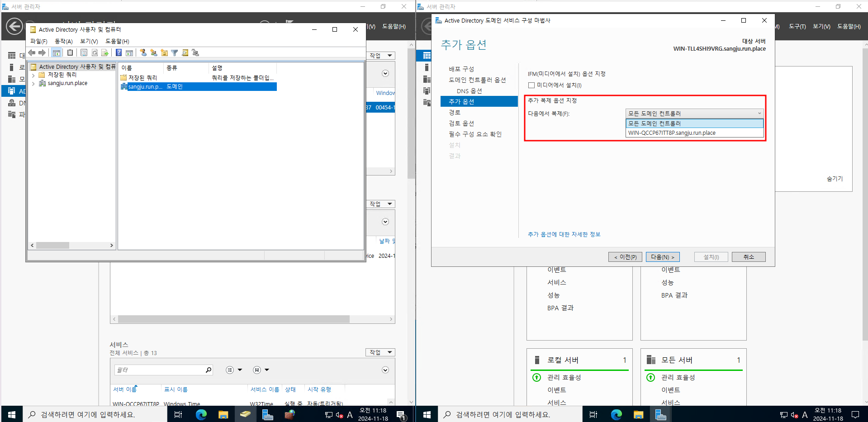Viewport: 868px width, 422px height.
Task: Sort by 시작 유형 column header
Action: [319, 389]
